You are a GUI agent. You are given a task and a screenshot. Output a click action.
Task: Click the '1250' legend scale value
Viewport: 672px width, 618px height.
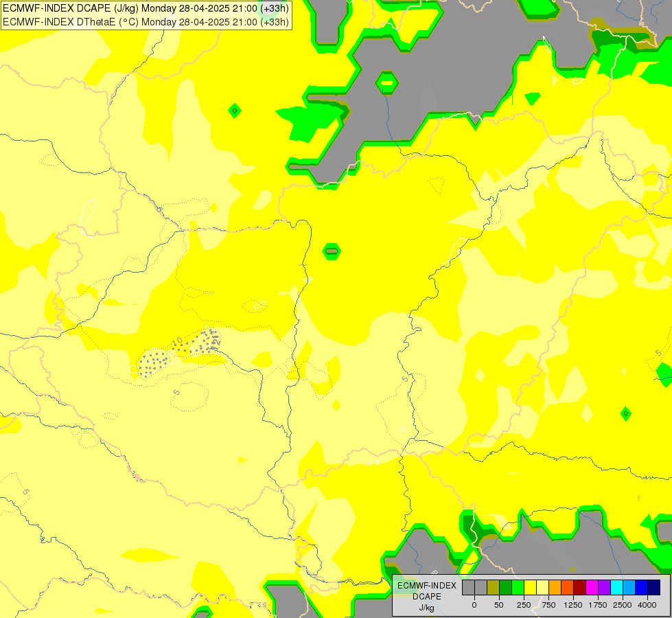tap(573, 605)
